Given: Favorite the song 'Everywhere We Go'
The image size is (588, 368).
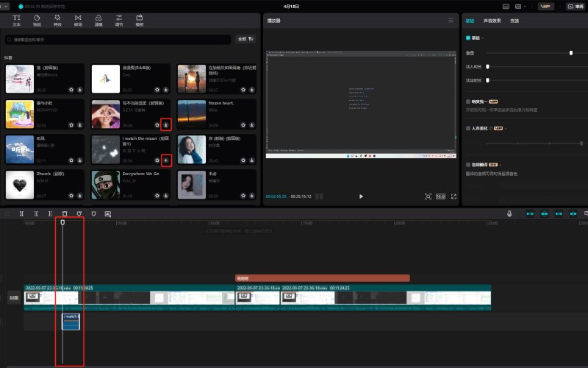Looking at the screenshot, I should click(157, 196).
